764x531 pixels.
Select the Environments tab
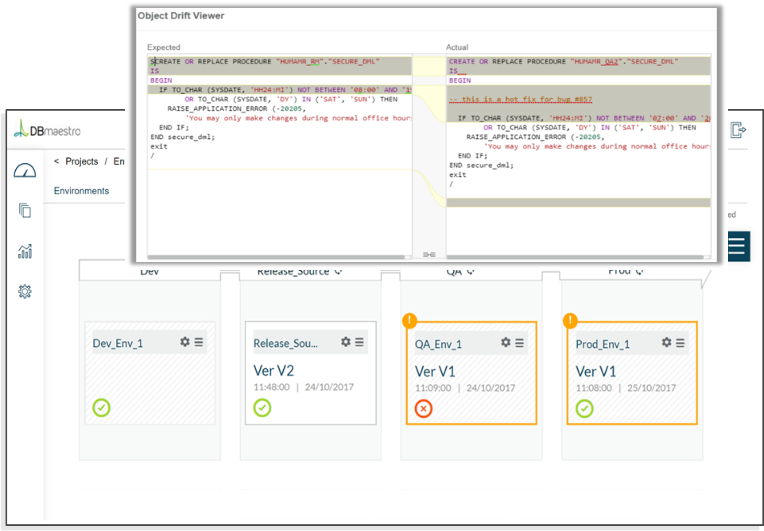81,191
